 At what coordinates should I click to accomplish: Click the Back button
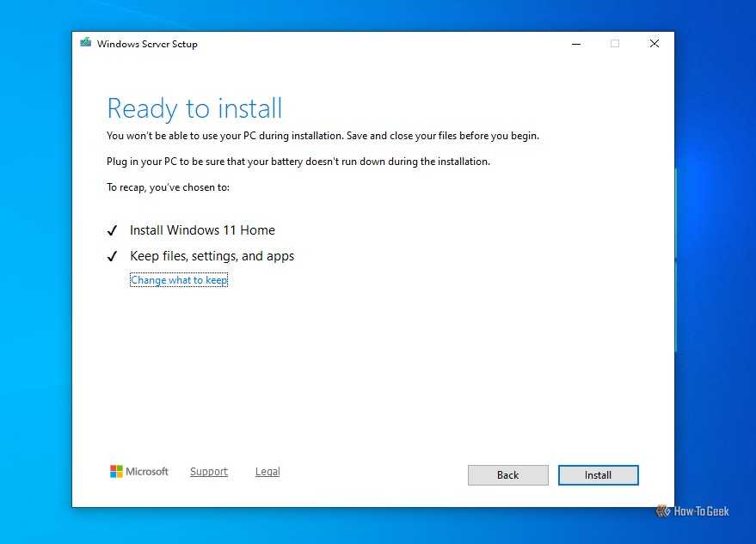coord(507,474)
